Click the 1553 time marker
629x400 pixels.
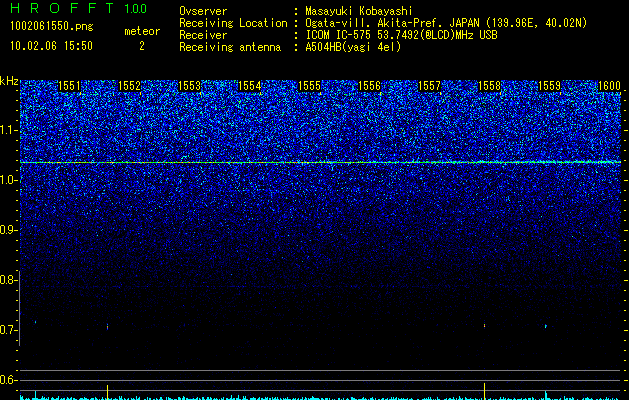coord(189,86)
